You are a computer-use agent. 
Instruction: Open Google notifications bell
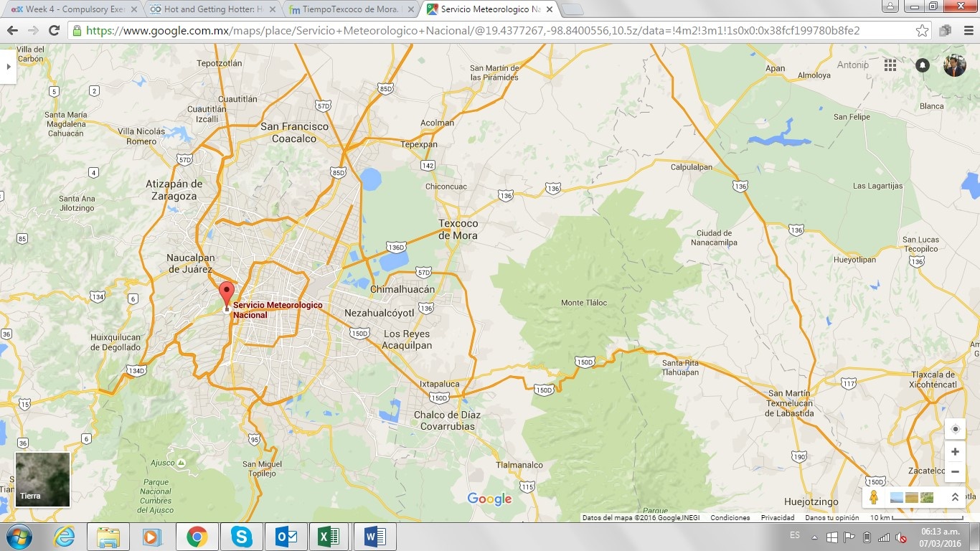(x=923, y=65)
